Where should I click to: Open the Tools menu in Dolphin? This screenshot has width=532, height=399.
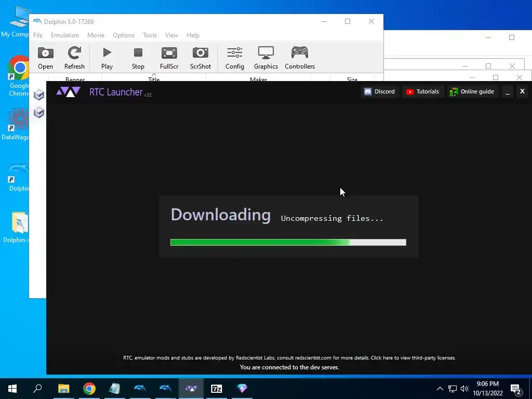pyautogui.click(x=150, y=35)
